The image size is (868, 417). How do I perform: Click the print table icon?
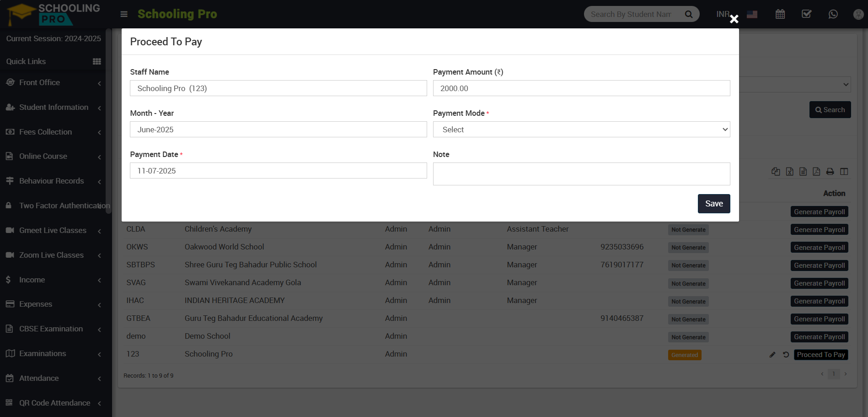point(830,172)
